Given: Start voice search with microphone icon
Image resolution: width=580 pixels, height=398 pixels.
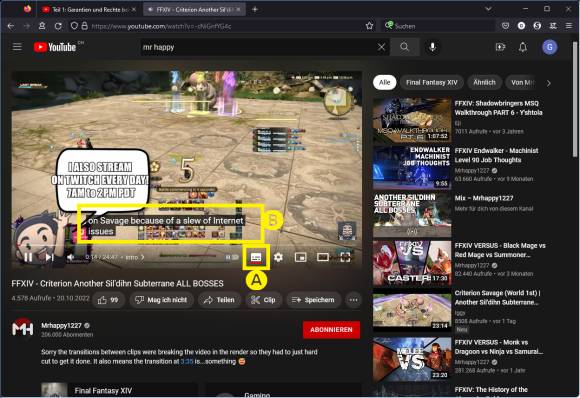Looking at the screenshot, I should [x=432, y=47].
